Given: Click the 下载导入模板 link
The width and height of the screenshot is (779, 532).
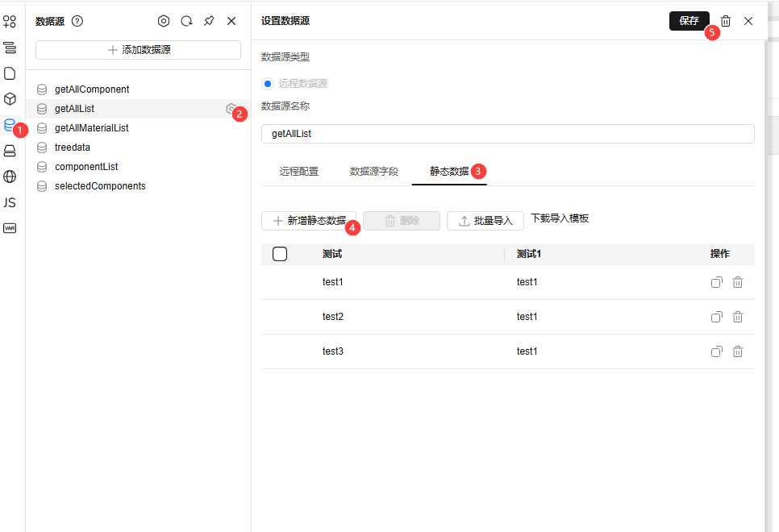Looking at the screenshot, I should click(560, 218).
